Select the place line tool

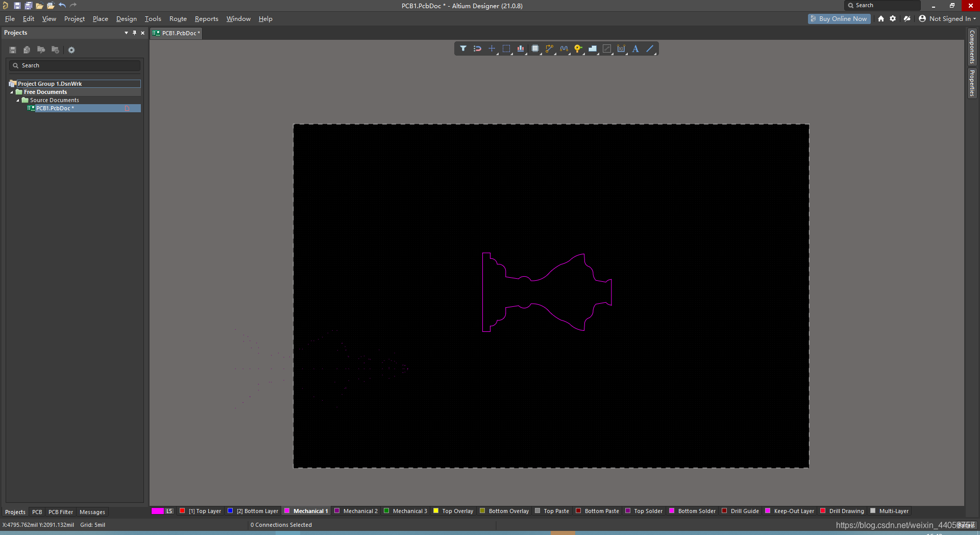[650, 48]
